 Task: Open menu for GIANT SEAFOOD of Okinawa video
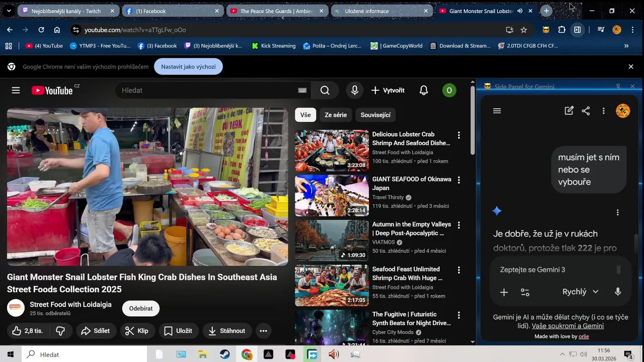coord(458,180)
